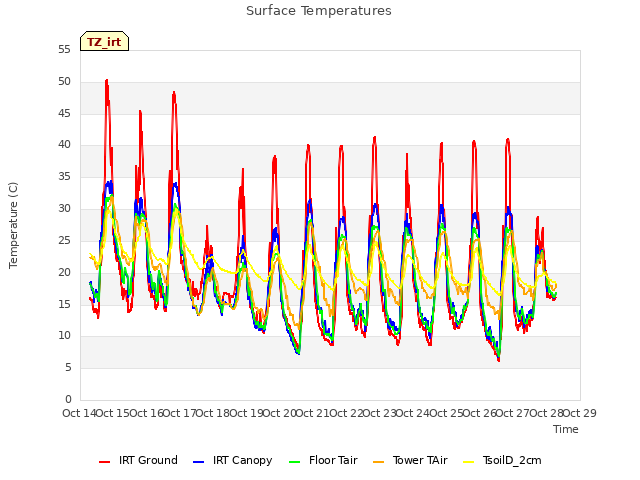Click the 55 y-axis tick label
This screenshot has width=640, height=480.
tap(64, 50)
